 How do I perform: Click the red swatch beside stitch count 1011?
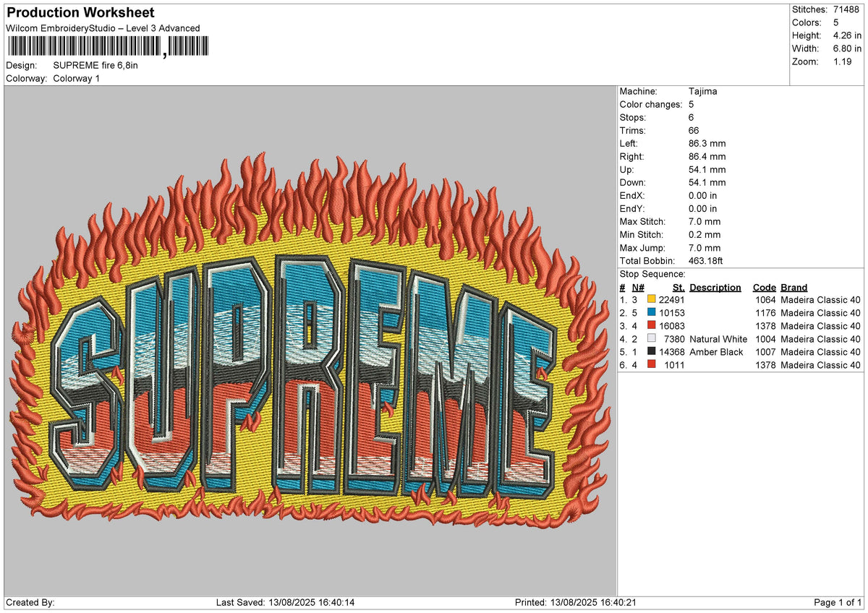click(651, 365)
